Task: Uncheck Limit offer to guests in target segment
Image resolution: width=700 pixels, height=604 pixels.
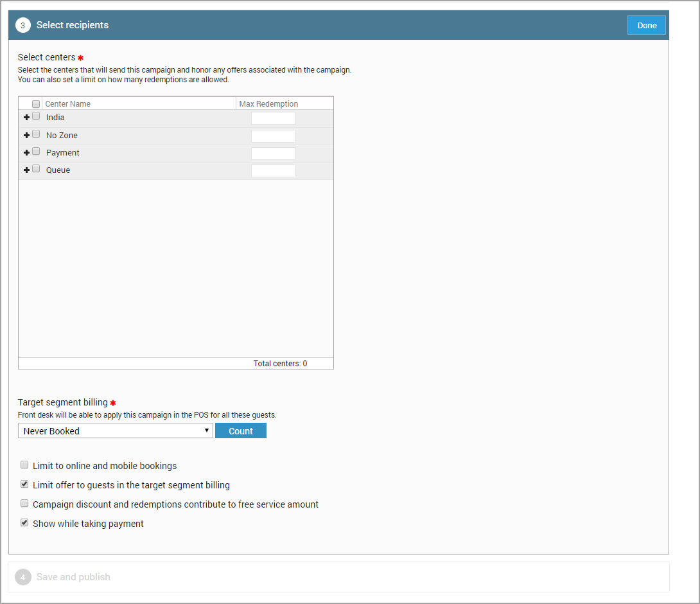Action: click(x=24, y=484)
